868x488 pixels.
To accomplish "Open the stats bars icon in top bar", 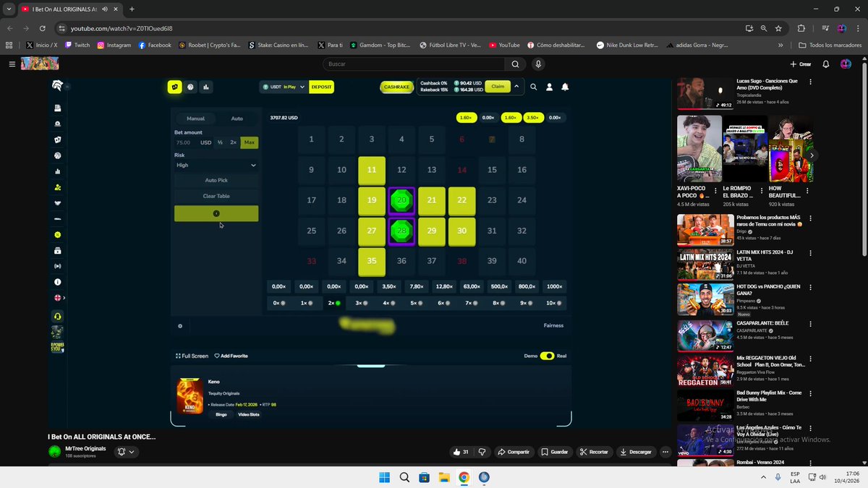I will [x=206, y=87].
